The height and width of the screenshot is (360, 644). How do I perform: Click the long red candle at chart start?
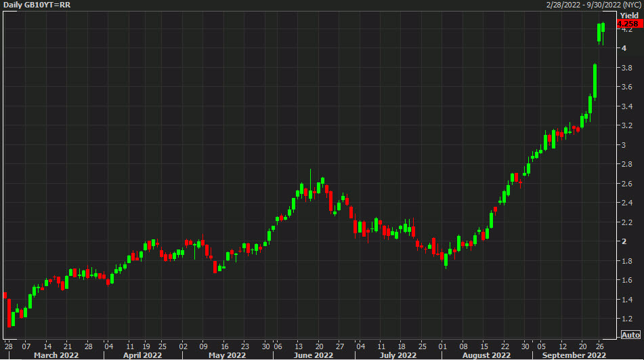coord(9,313)
